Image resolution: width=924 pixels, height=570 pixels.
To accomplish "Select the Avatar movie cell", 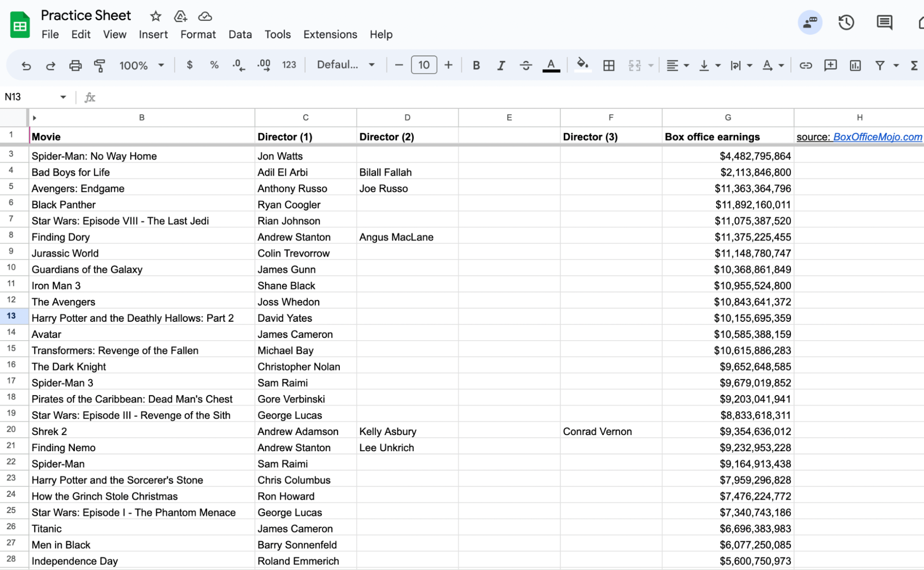I will [141, 334].
